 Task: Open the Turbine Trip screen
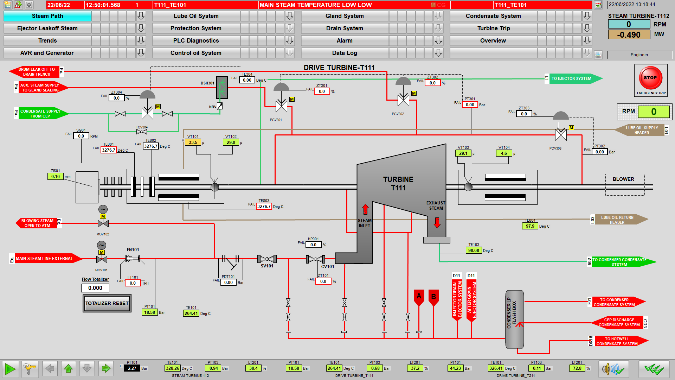pyautogui.click(x=493, y=28)
